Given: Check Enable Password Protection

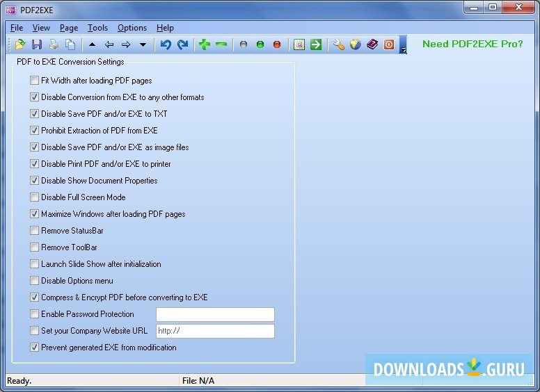Looking at the screenshot, I should (x=34, y=314).
